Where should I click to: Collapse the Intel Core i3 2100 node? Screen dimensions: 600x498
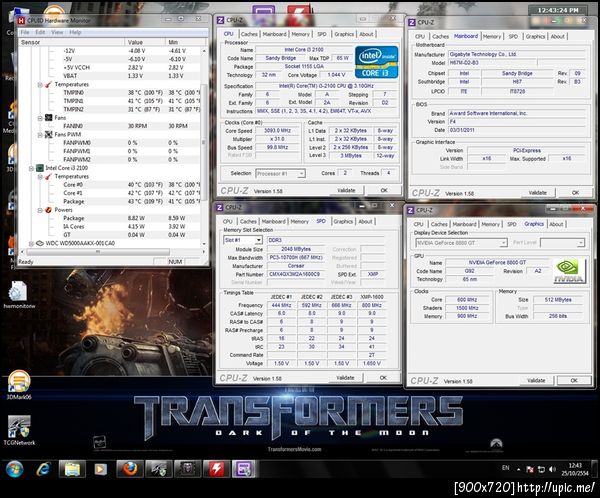pyautogui.click(x=31, y=168)
